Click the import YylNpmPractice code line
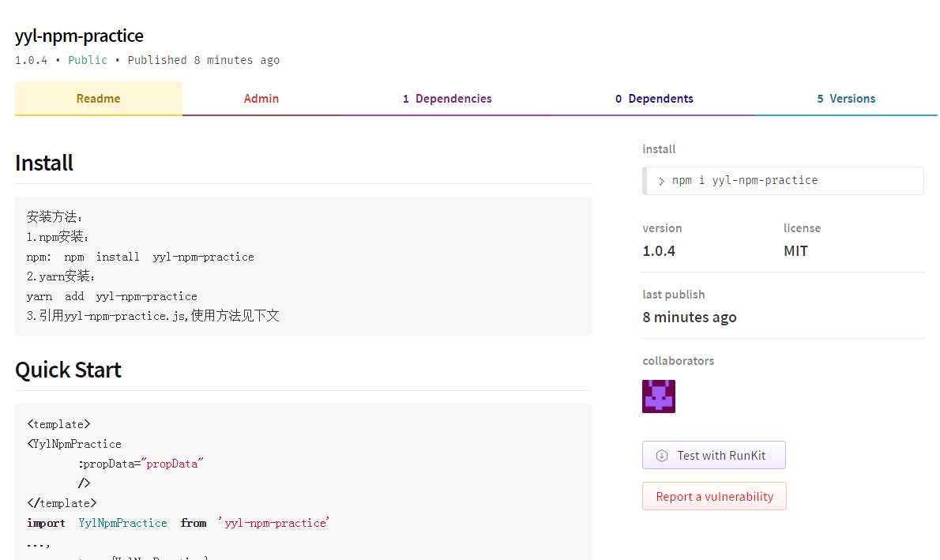 point(178,523)
